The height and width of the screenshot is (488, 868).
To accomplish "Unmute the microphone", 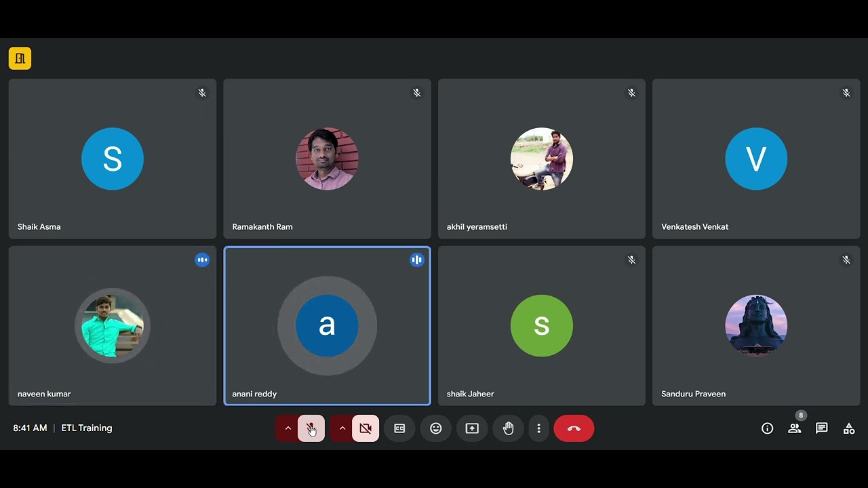I will (x=311, y=428).
